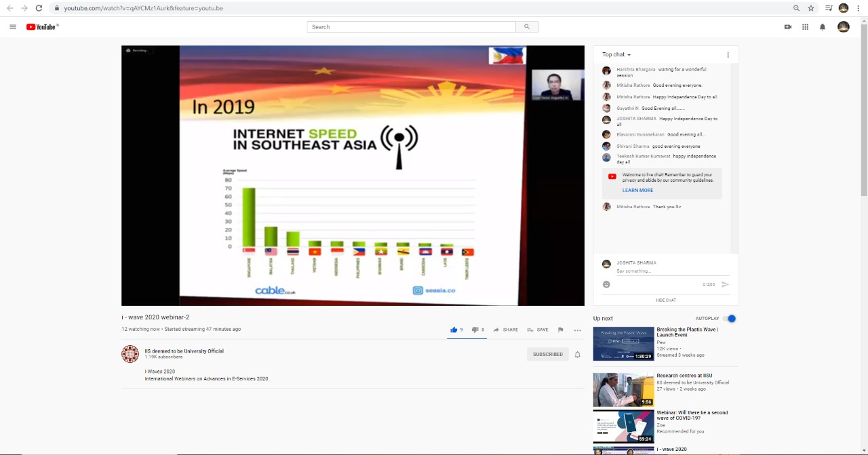Screen dimensions: 868x455
Task: Open the YouTube hamburger guide menu
Action: [13, 27]
